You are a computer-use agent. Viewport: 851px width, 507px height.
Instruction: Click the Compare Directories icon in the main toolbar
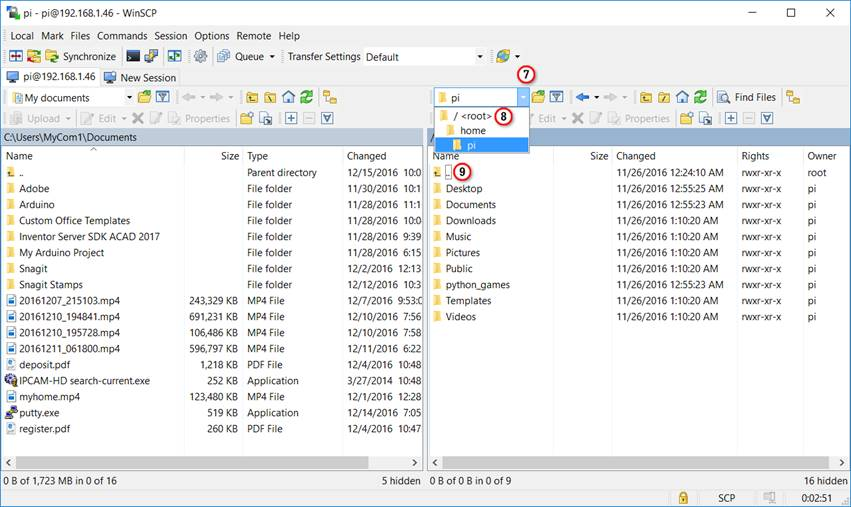[16, 56]
